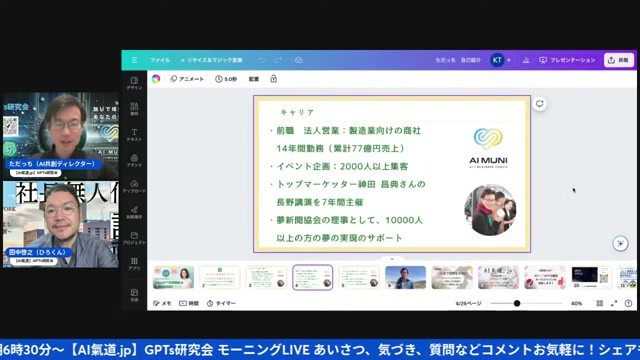The image size is (640, 360).
Task: Click the AI MUNI logo on slide
Action: point(488,148)
